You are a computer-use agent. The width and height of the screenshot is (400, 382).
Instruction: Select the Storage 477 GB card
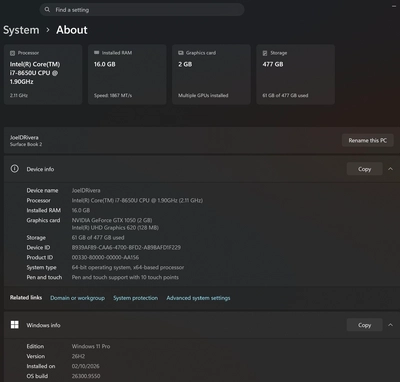295,74
